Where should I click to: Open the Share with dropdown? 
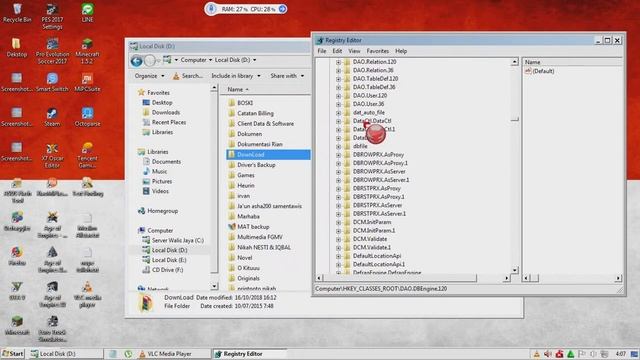[x=287, y=76]
